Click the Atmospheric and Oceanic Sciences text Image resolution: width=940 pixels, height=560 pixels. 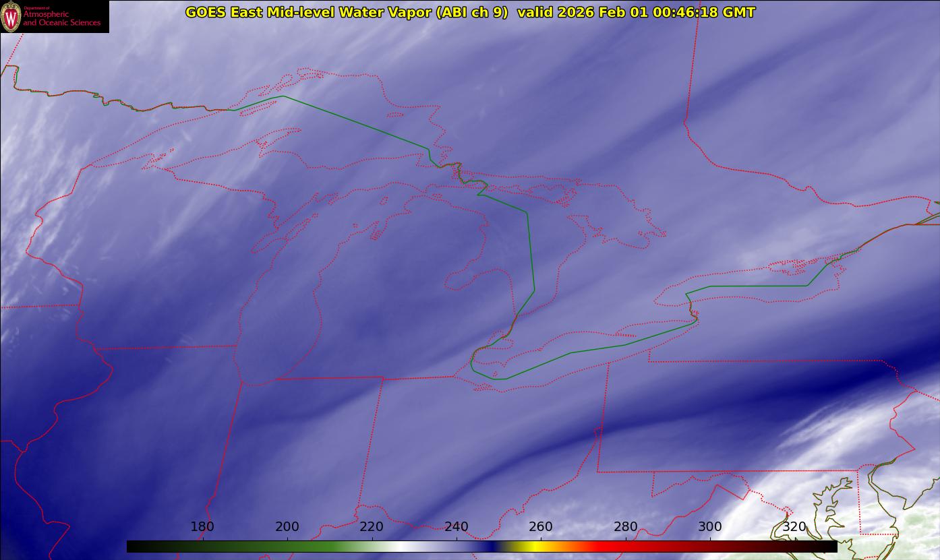coord(62,18)
